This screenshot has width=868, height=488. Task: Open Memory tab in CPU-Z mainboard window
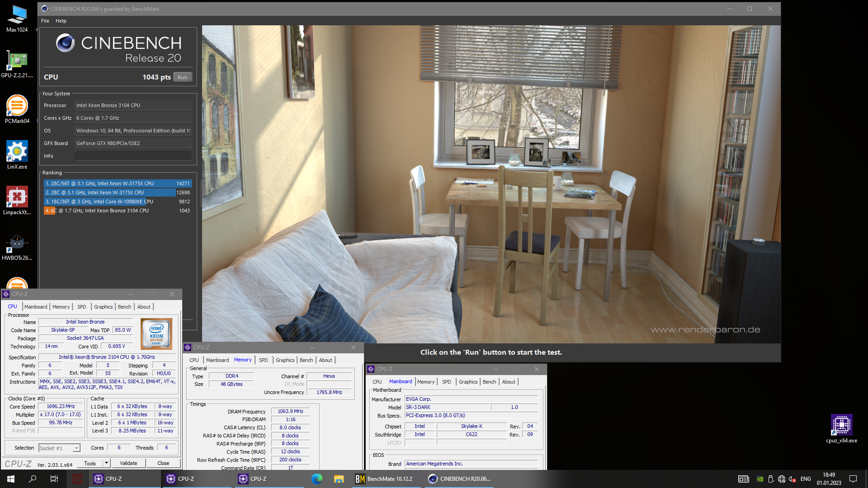(426, 382)
